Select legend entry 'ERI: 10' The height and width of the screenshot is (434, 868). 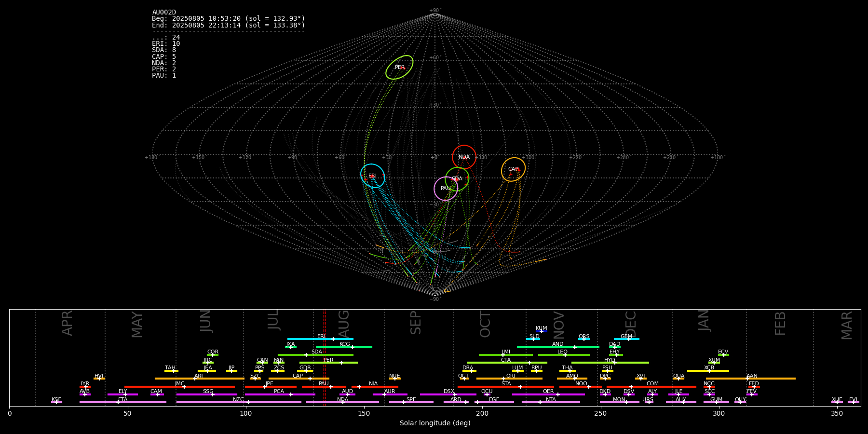pos(166,44)
